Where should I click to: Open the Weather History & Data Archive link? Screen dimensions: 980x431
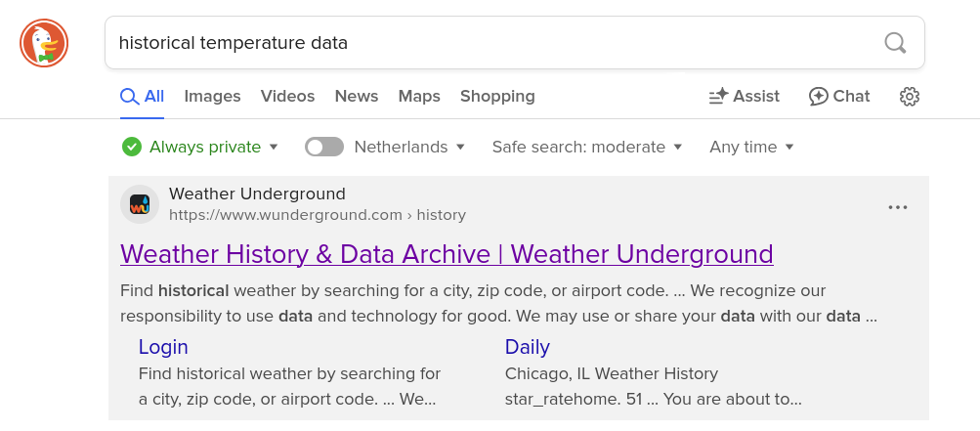pos(447,254)
